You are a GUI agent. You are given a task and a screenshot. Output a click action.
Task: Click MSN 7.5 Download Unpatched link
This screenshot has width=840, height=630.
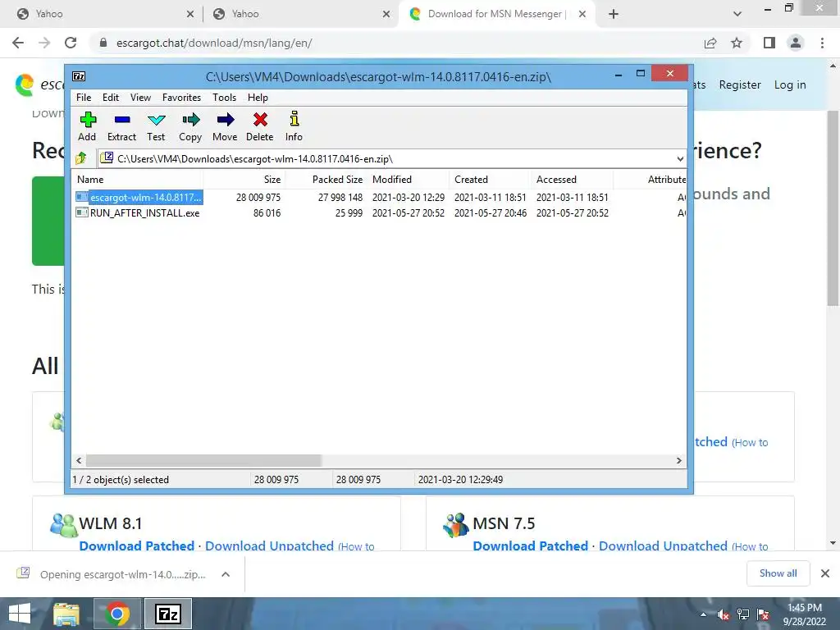tap(663, 546)
